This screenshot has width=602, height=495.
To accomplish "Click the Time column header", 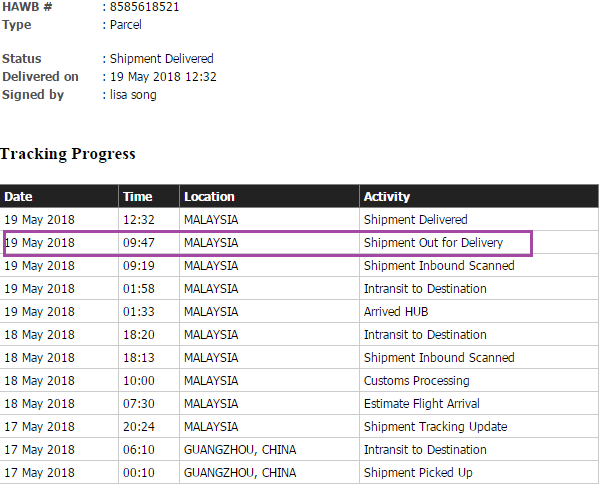I will (137, 196).
